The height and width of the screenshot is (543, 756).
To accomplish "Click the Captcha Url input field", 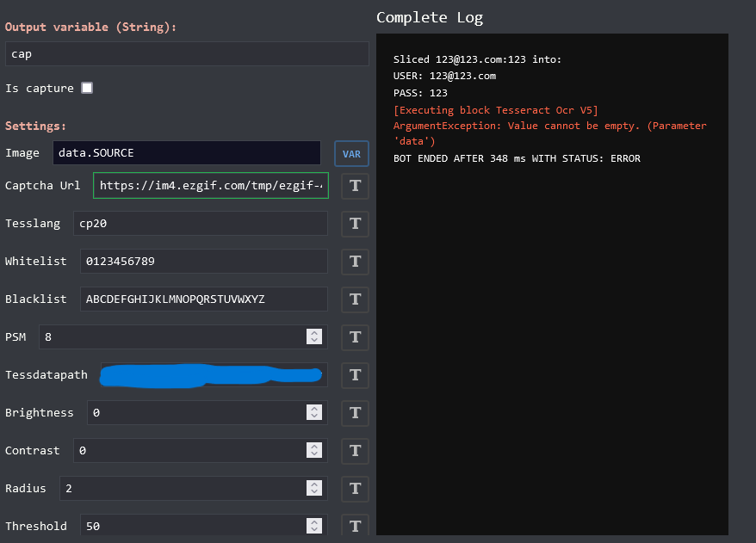I will [211, 186].
